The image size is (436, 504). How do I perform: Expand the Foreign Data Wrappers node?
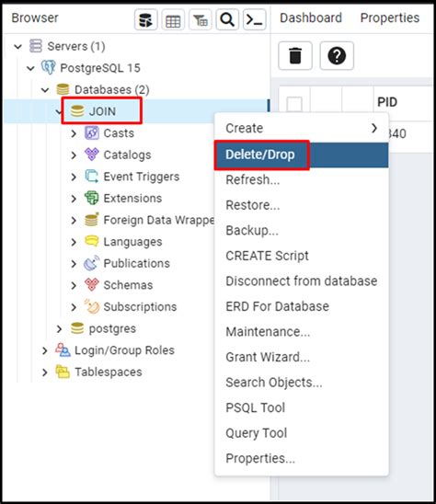(74, 221)
